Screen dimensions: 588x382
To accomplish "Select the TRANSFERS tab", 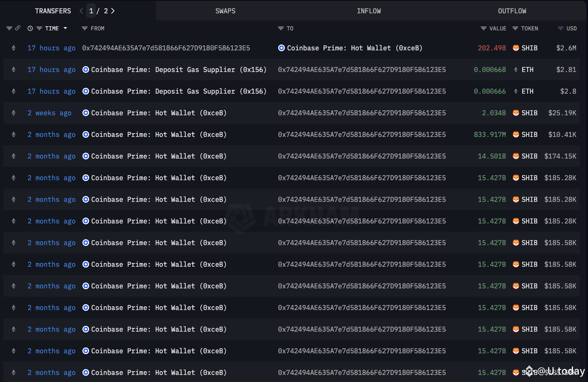I will coord(53,11).
